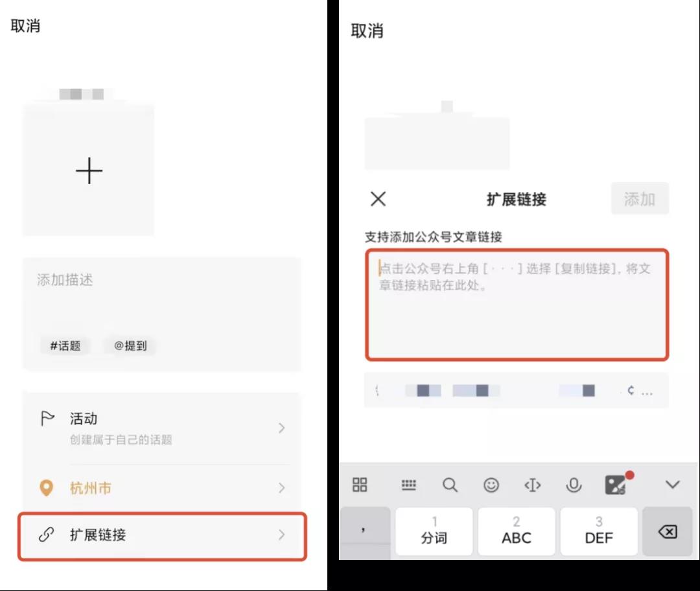Open the keyboard skin icon with red dot

[x=614, y=485]
